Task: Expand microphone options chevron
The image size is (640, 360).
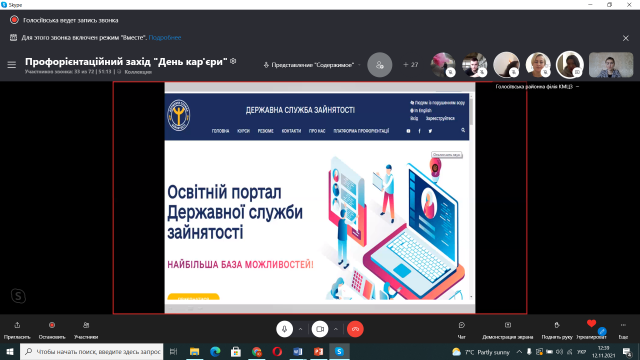Action: coord(300,329)
